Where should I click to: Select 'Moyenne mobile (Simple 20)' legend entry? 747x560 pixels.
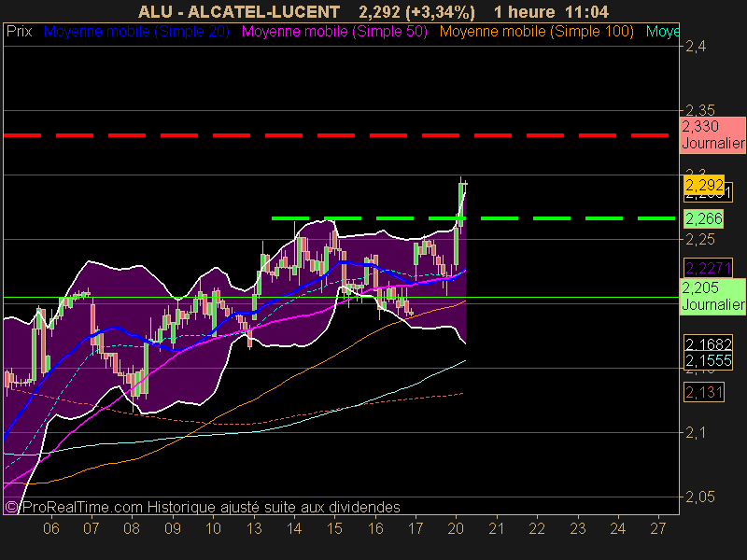click(136, 32)
